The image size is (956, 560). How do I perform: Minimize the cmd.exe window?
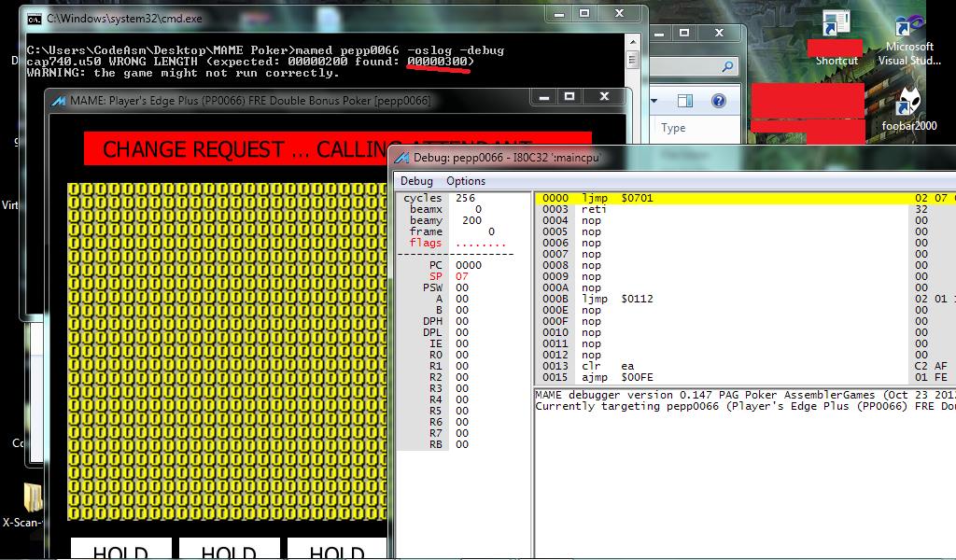[559, 13]
